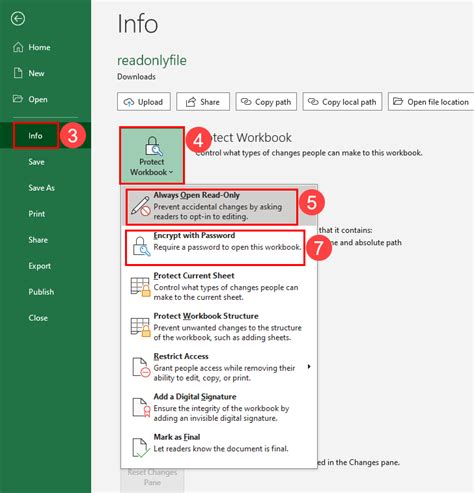The width and height of the screenshot is (474, 493).
Task: Expand the Restrict Access submenu arrow
Action: (309, 367)
